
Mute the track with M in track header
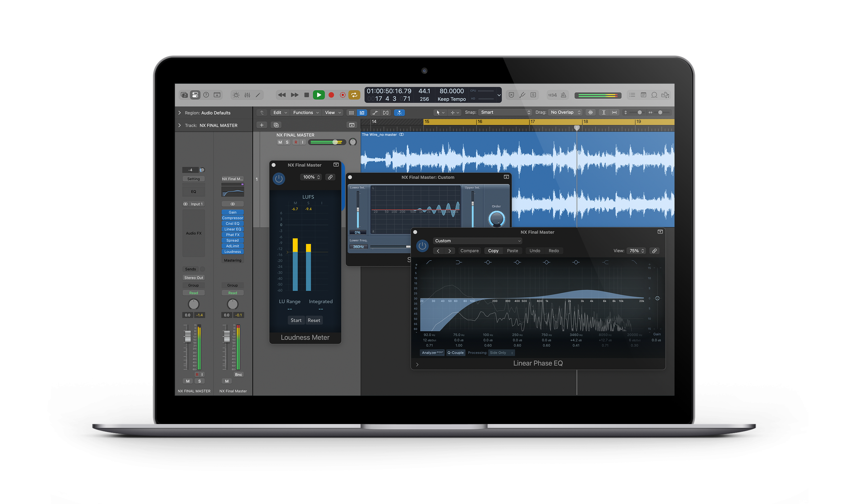point(280,142)
